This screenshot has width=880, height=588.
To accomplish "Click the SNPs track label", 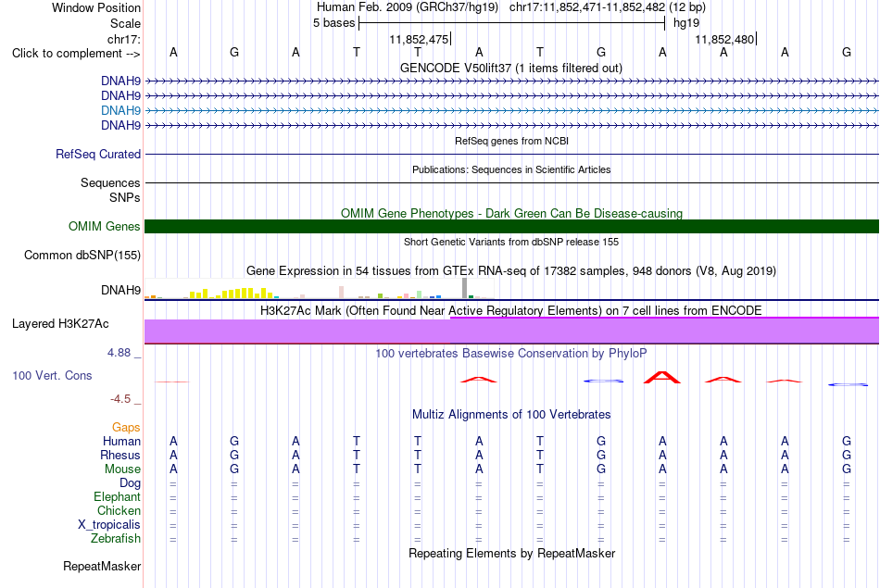I will pyautogui.click(x=125, y=197).
